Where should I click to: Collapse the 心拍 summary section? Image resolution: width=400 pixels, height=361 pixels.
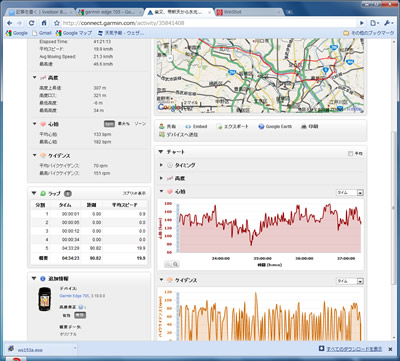pos(34,124)
